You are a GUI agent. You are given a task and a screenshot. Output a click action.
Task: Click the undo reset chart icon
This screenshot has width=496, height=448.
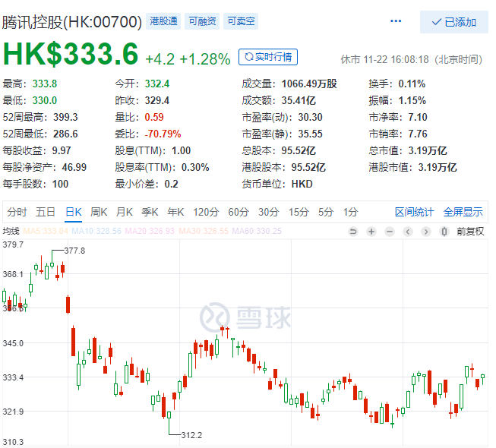[x=352, y=232]
